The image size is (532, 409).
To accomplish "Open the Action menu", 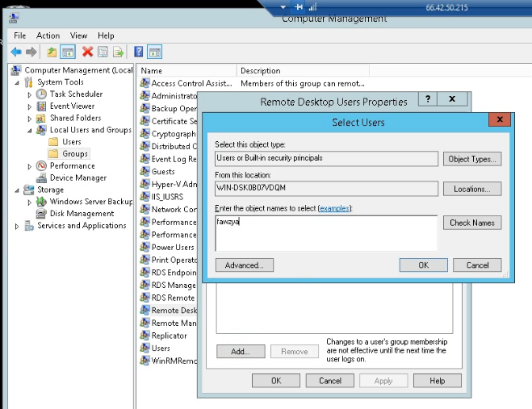I will click(x=48, y=35).
